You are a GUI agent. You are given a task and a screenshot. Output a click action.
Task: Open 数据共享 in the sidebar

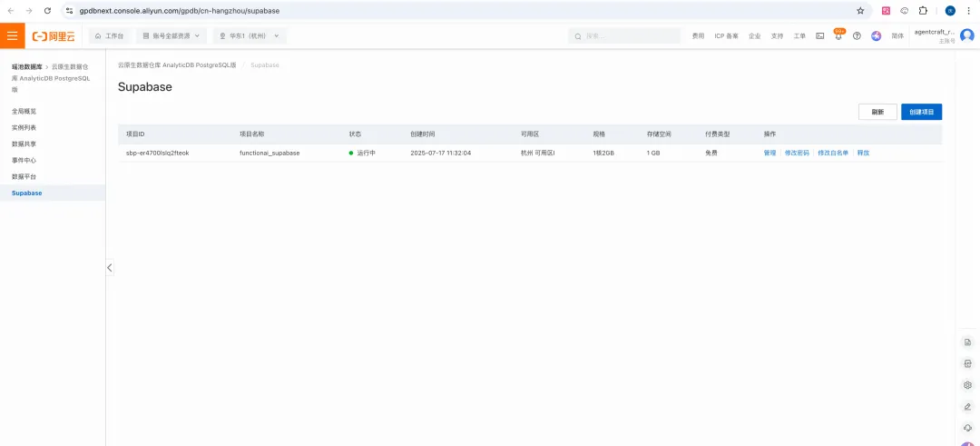coord(24,144)
